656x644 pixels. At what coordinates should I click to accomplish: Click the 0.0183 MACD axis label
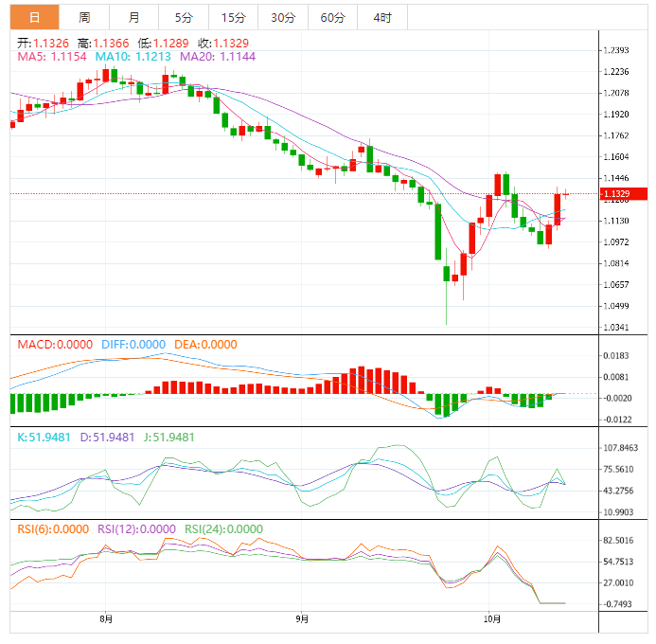point(616,356)
